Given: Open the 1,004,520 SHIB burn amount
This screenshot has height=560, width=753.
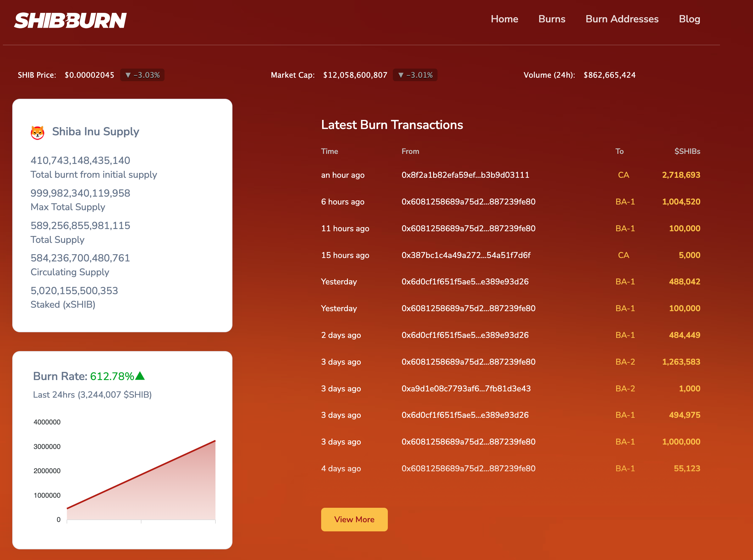Looking at the screenshot, I should [681, 202].
